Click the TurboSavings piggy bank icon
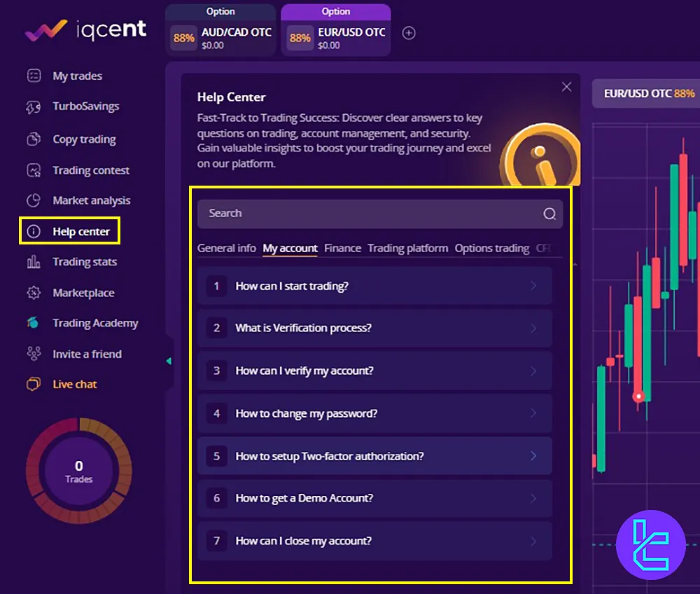This screenshot has width=700, height=594. [x=34, y=106]
